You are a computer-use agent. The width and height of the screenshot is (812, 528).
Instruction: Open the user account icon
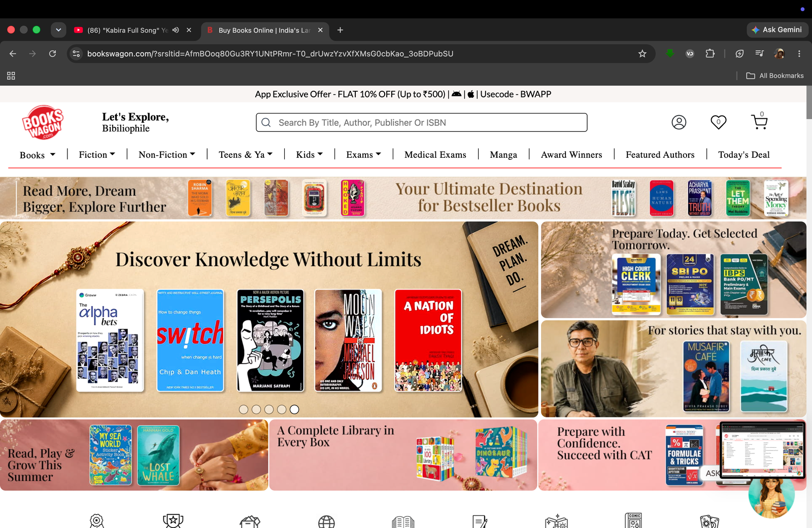tap(679, 122)
